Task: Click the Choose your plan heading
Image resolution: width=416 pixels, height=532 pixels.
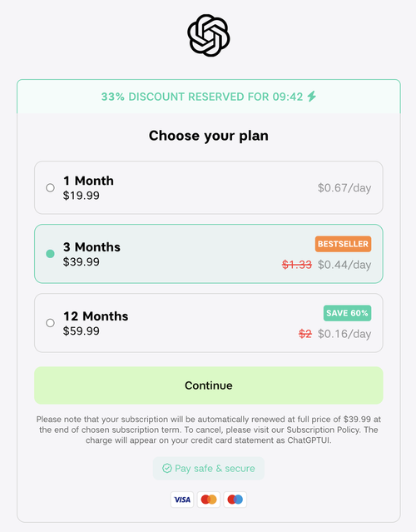Action: pyautogui.click(x=209, y=136)
